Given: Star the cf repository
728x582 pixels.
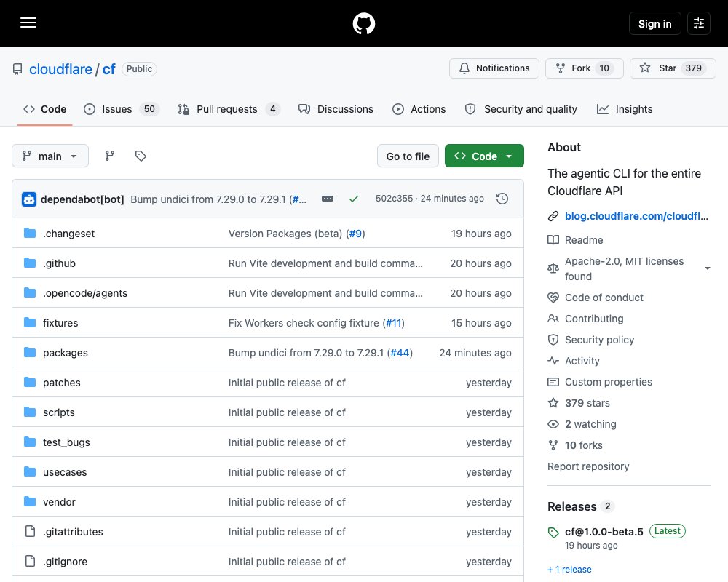Looking at the screenshot, I should click(x=673, y=68).
